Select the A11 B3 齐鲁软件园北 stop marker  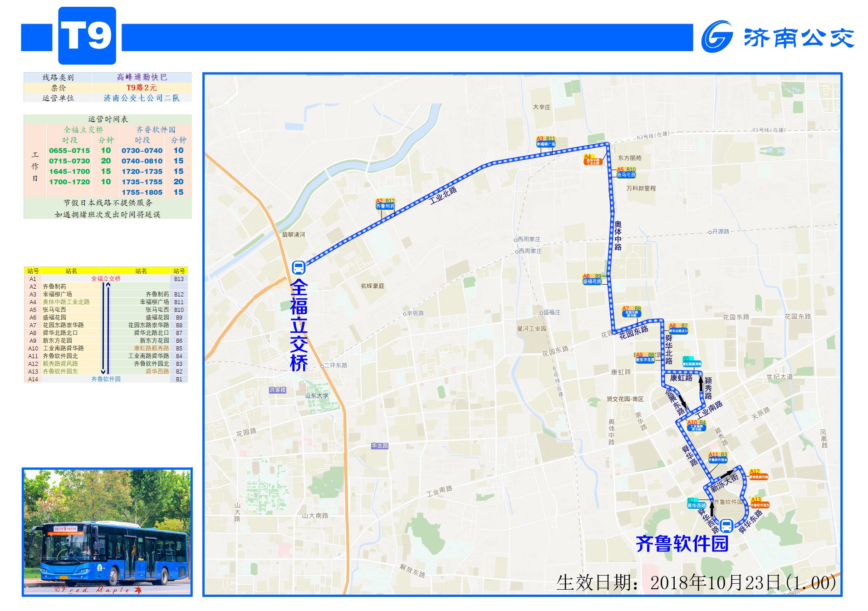tap(718, 457)
